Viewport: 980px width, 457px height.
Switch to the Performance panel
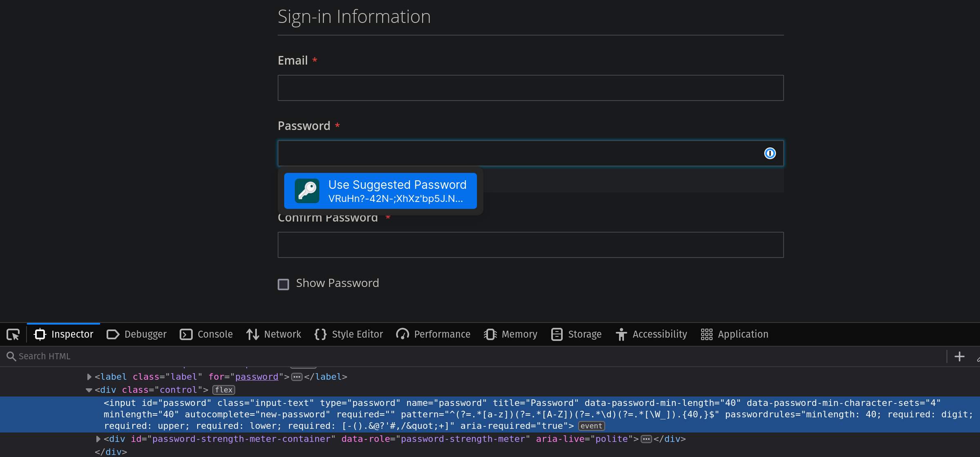point(433,334)
